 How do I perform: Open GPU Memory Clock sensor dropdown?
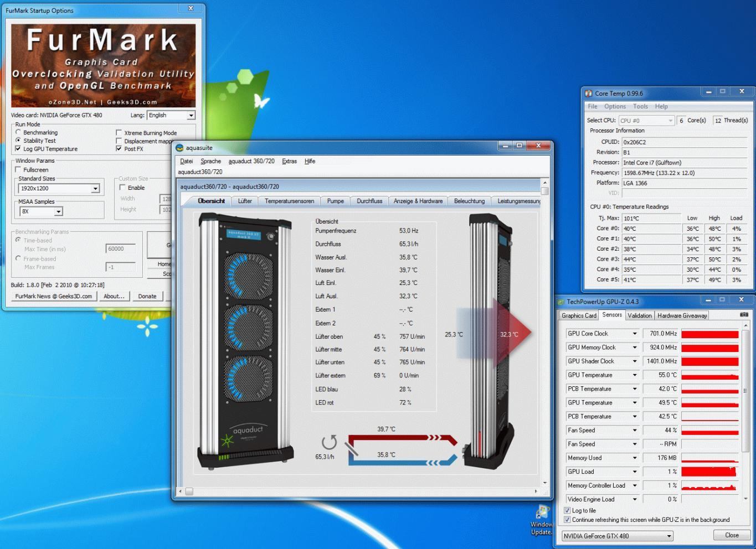pos(635,348)
